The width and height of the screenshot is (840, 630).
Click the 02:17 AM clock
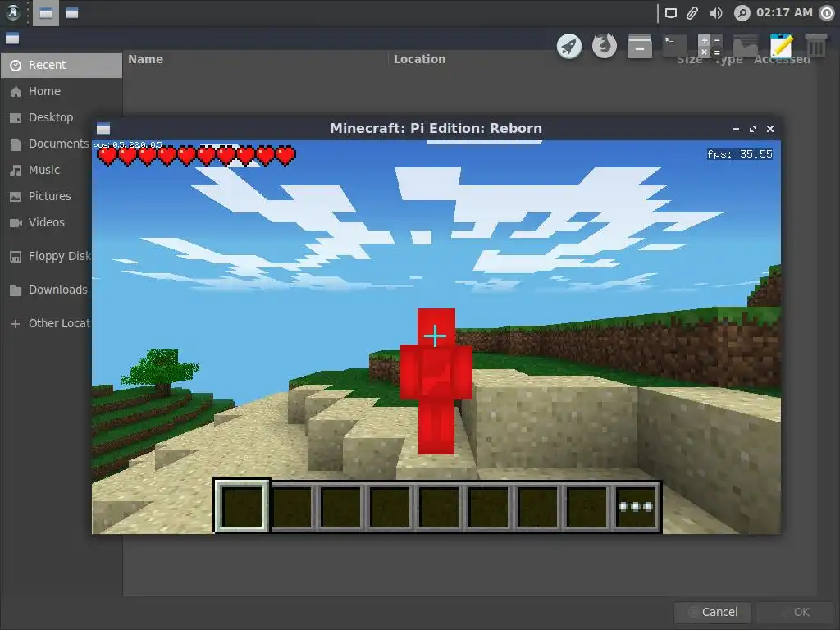[x=784, y=12]
